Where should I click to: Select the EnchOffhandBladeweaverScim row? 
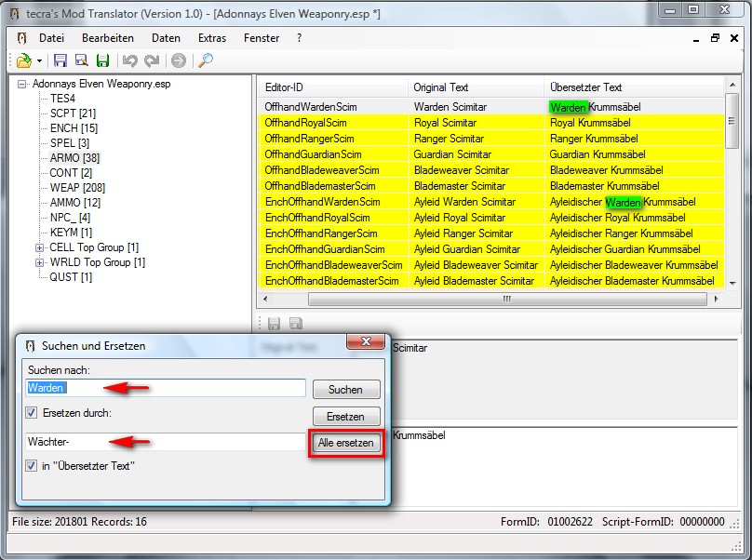point(491,265)
